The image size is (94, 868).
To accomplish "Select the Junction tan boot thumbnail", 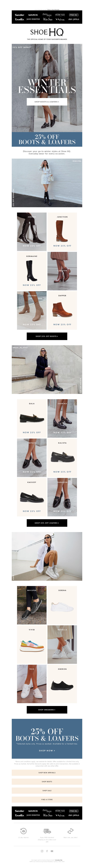I will click(62, 231).
